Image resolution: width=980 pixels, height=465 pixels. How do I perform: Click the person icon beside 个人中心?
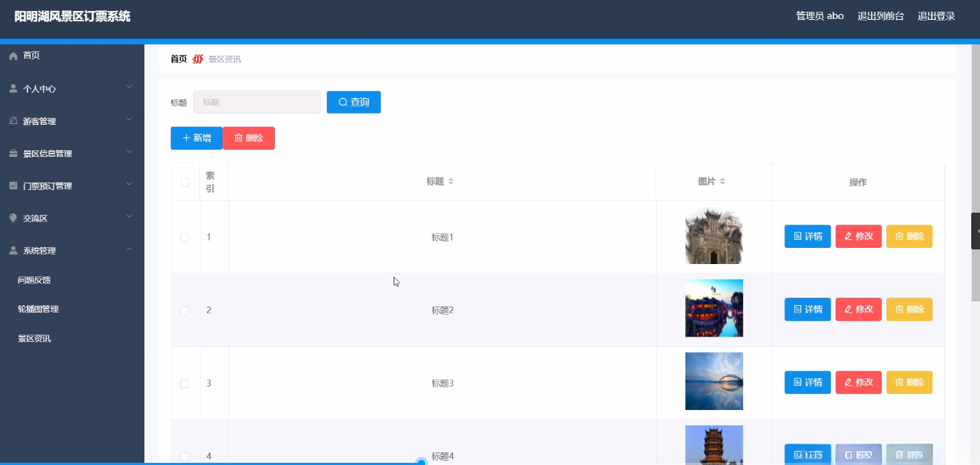point(13,89)
